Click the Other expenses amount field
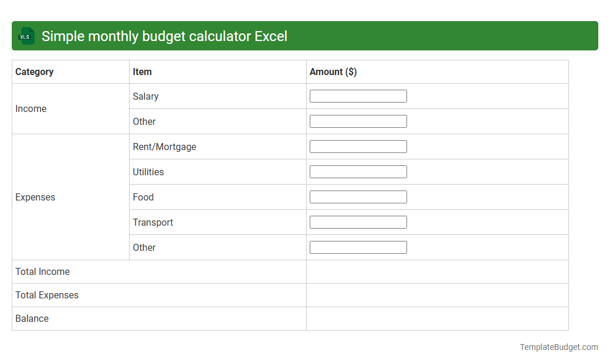 358,247
